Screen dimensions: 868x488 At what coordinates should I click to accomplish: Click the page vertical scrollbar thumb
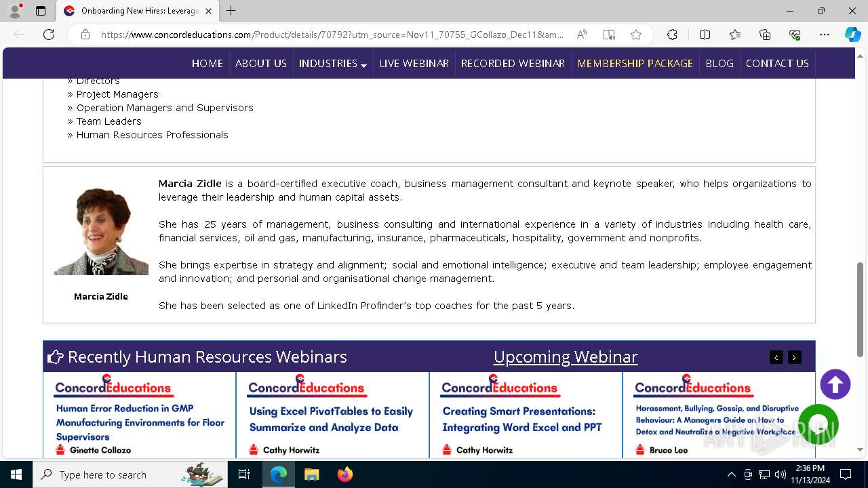point(861,309)
